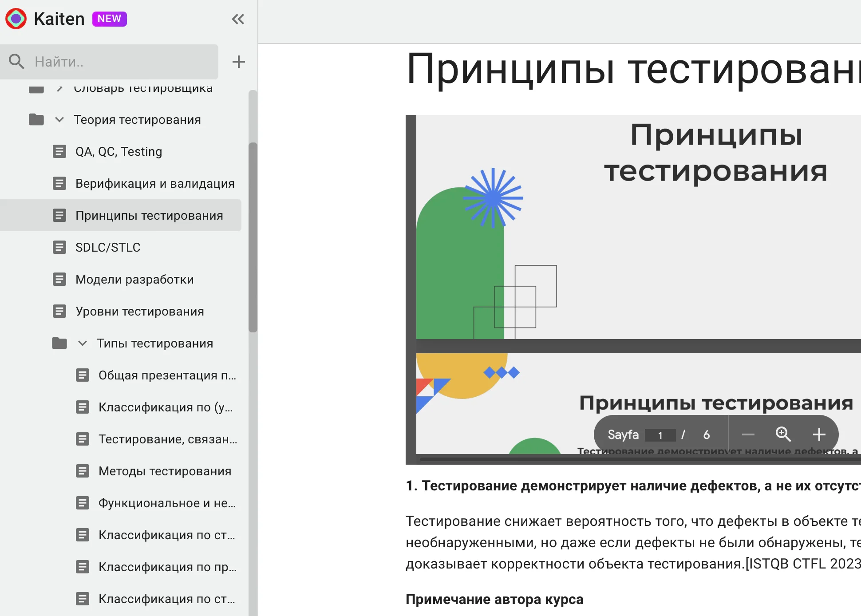
Task: Open Методы тестирования document
Action: pyautogui.click(x=165, y=471)
